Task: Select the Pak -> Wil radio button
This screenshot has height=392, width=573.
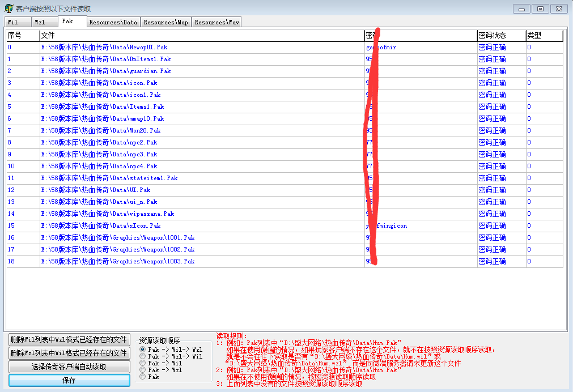Action: pyautogui.click(x=143, y=363)
